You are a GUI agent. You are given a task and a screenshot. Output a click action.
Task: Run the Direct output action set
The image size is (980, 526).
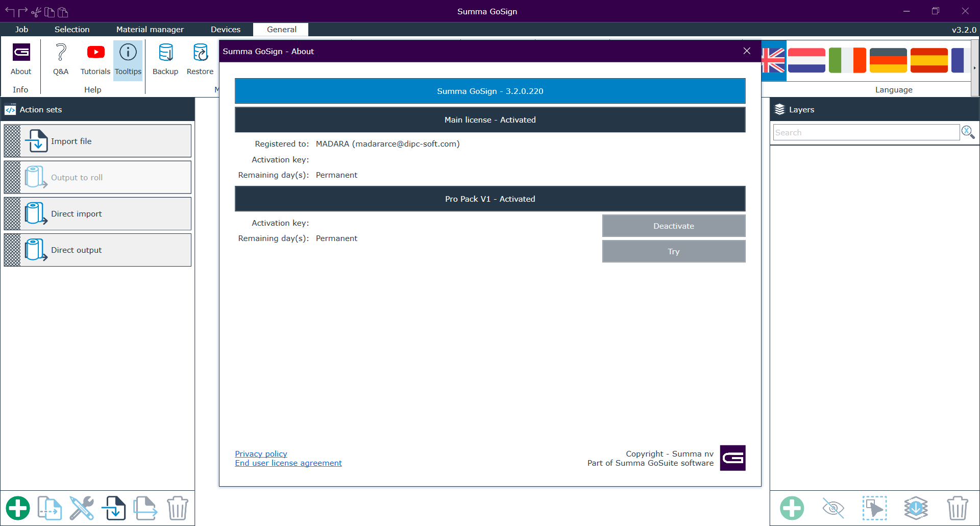[x=97, y=250]
